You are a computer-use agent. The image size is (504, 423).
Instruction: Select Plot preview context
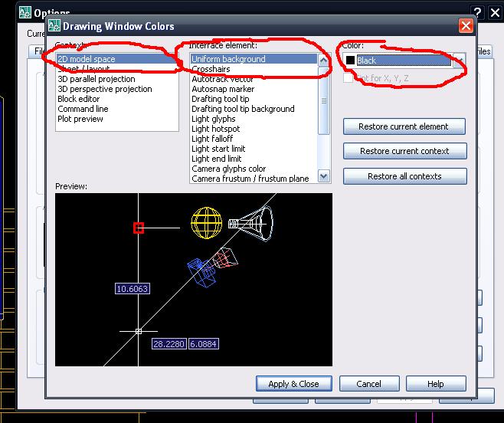[x=117, y=119]
